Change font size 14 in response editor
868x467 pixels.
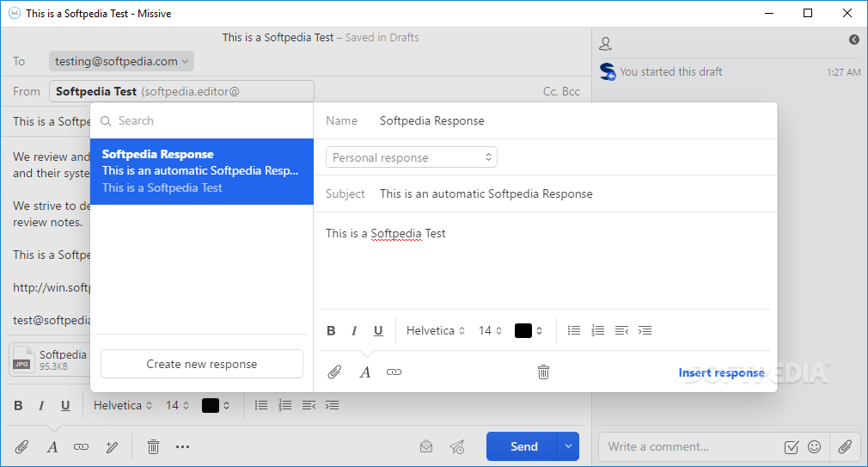(490, 331)
